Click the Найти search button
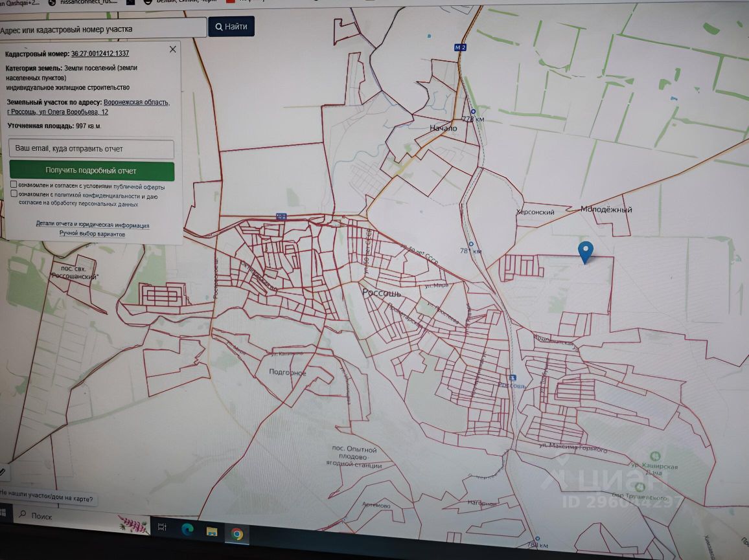 [x=231, y=27]
